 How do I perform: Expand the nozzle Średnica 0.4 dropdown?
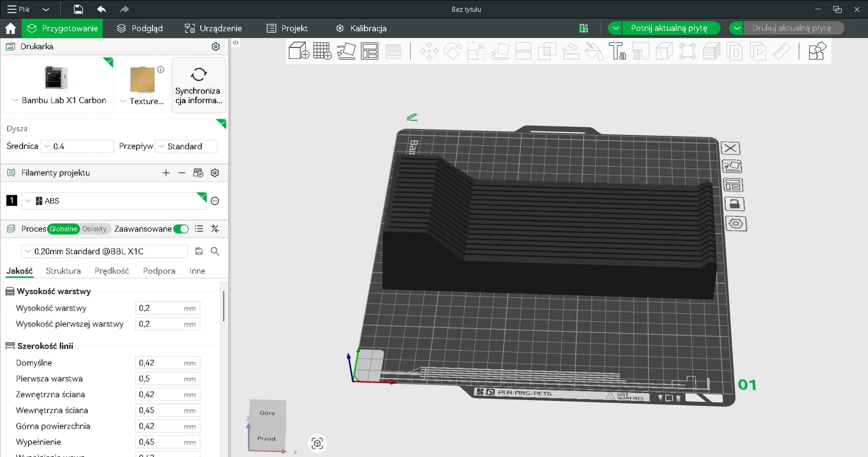pyautogui.click(x=77, y=147)
